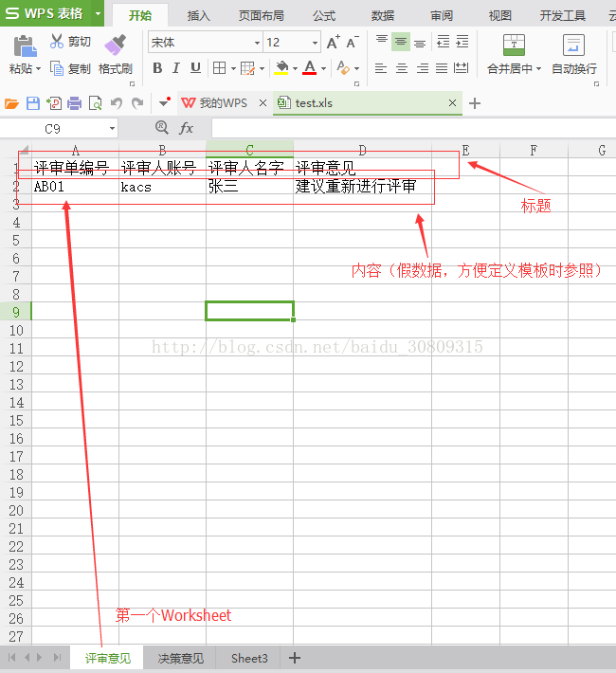Toggle italic formatting
Image resolution: width=616 pixels, height=673 pixels.
click(x=176, y=68)
